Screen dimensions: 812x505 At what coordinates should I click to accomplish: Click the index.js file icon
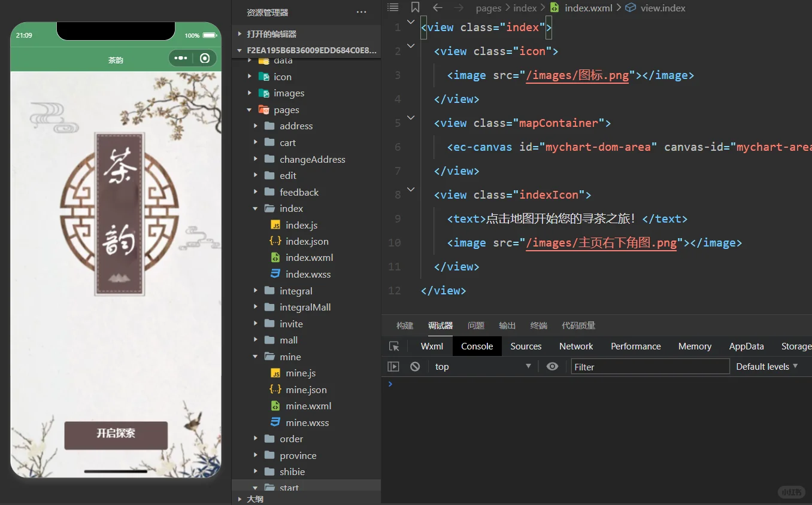(x=275, y=226)
